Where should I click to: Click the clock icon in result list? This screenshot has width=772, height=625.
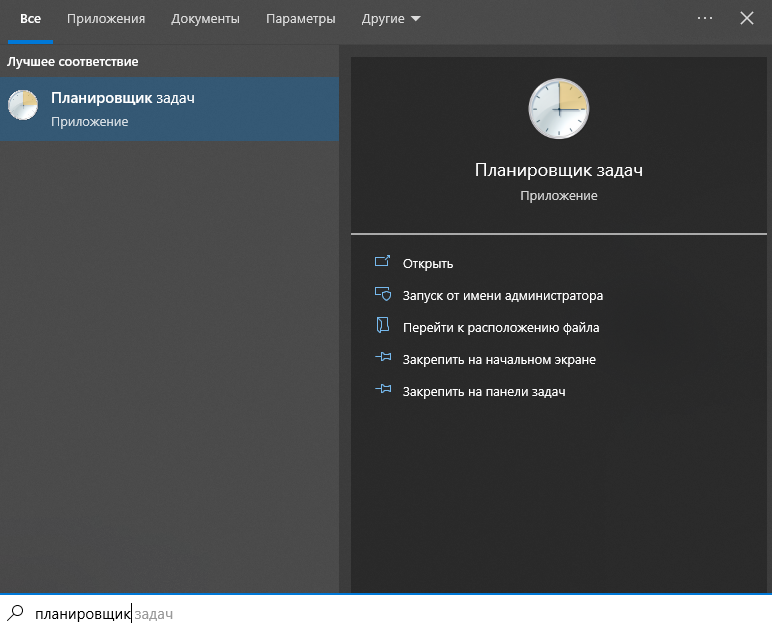(23, 104)
